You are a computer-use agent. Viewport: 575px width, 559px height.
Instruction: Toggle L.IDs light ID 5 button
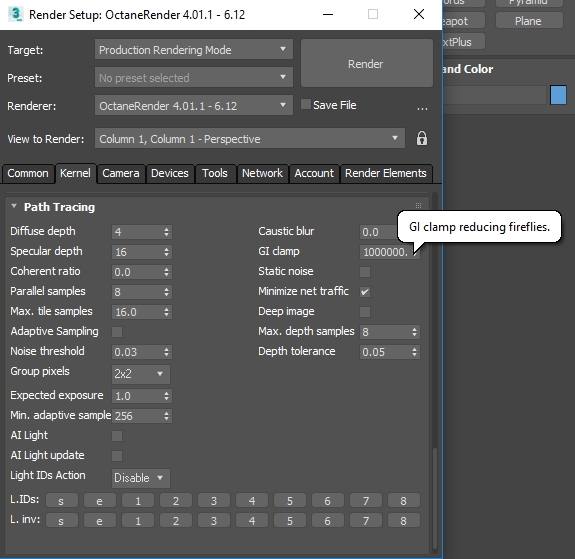click(290, 501)
